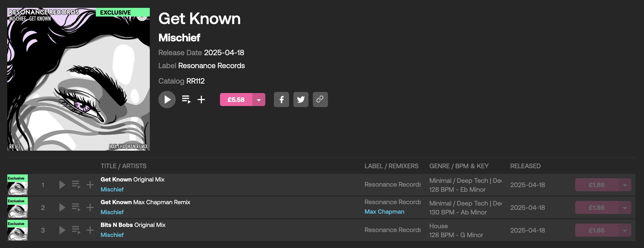This screenshot has height=248, width=644.
Task: Expand track 1 price options arrow
Action: pyautogui.click(x=625, y=185)
